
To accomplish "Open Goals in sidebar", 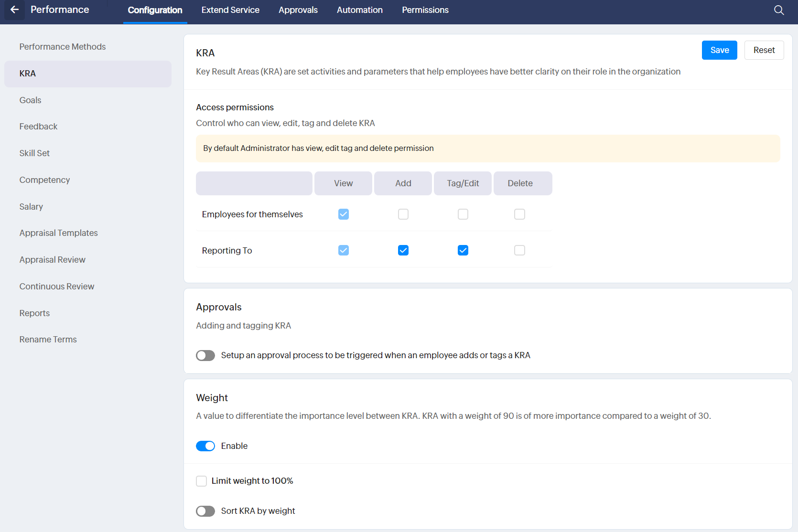I will point(31,100).
